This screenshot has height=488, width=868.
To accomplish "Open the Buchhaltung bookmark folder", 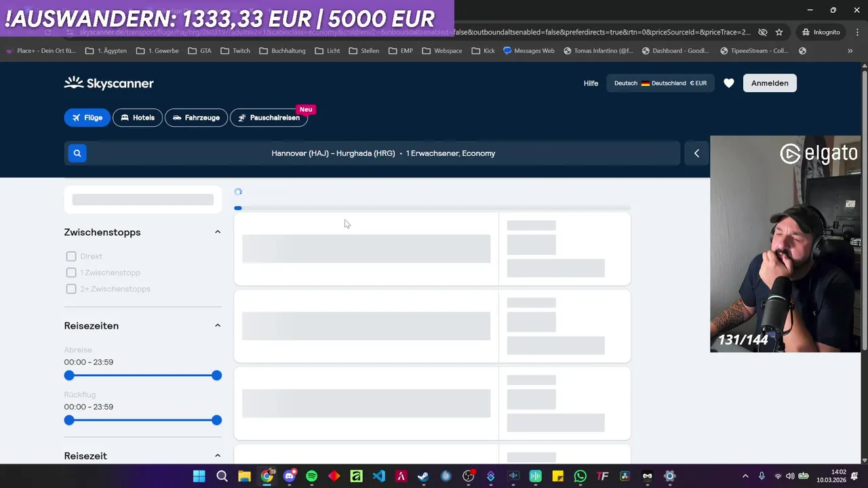I will click(282, 51).
